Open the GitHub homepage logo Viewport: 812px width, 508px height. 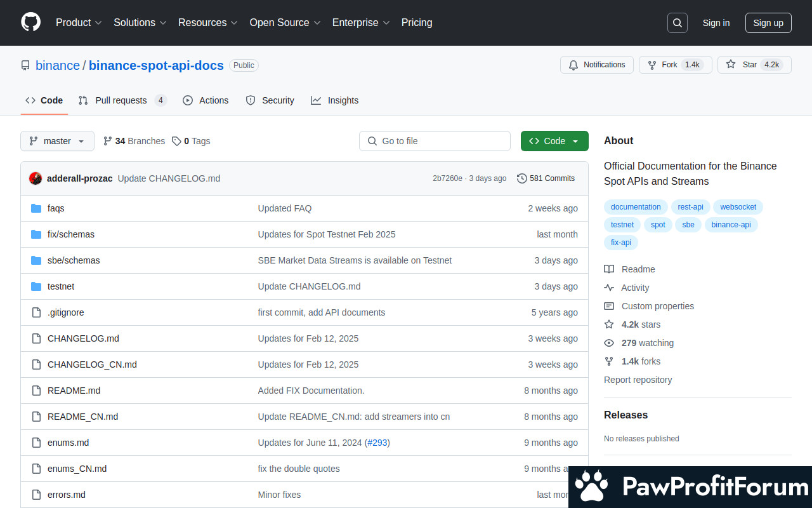(x=30, y=22)
